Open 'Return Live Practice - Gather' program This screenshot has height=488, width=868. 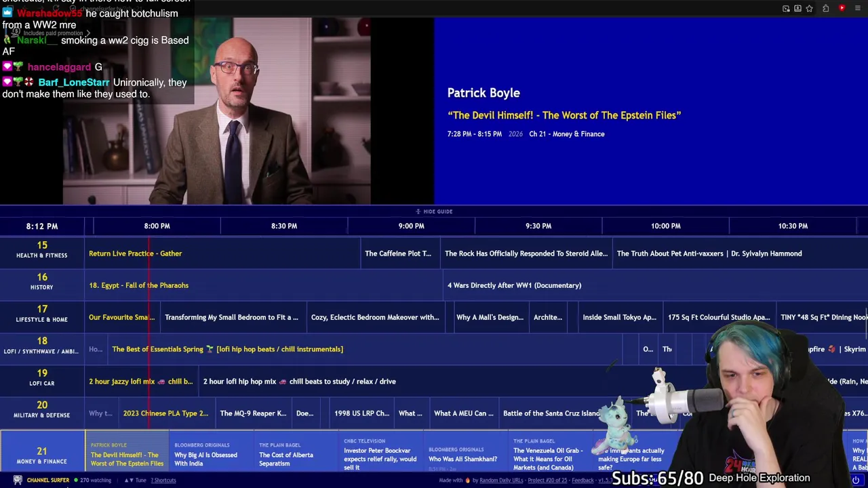[x=223, y=253]
